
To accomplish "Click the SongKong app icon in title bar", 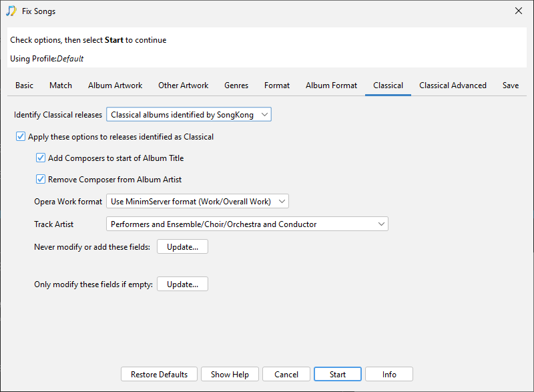I will 11,11.
